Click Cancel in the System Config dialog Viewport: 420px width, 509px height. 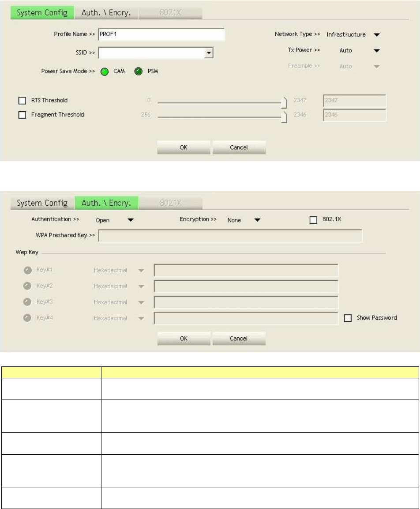[x=239, y=147]
